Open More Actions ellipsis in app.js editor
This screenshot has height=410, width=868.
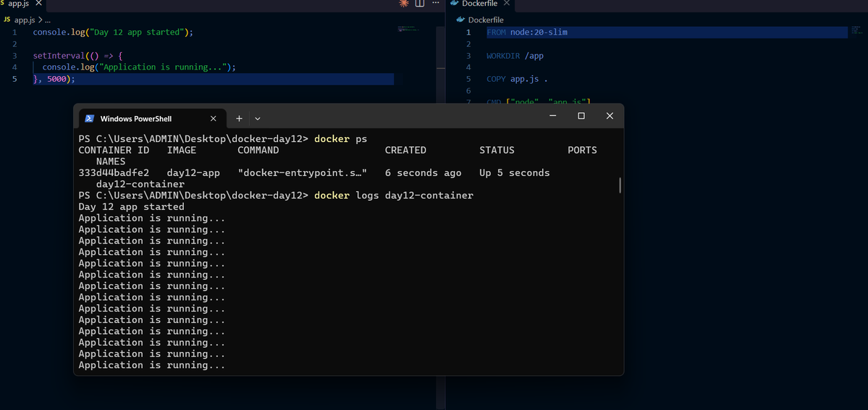tap(436, 4)
